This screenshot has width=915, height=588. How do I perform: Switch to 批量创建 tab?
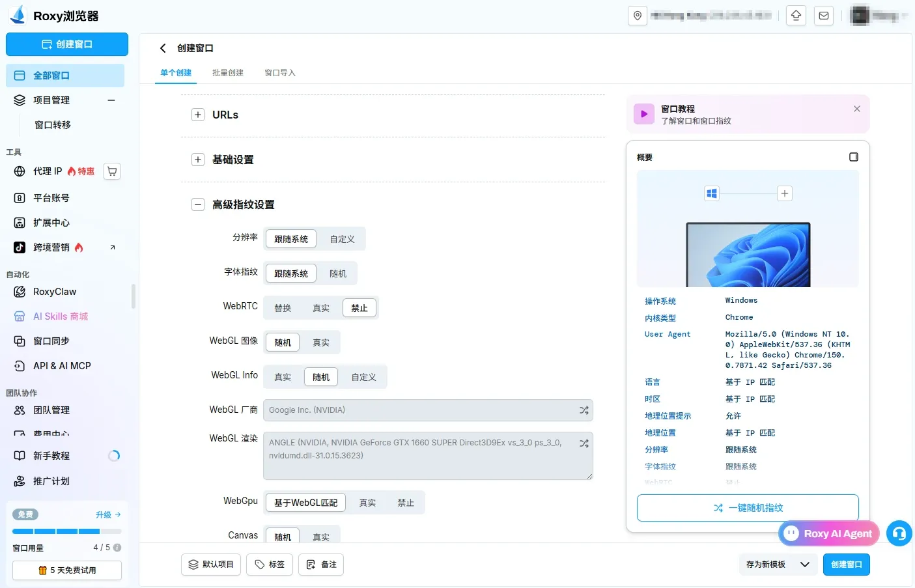click(x=228, y=73)
